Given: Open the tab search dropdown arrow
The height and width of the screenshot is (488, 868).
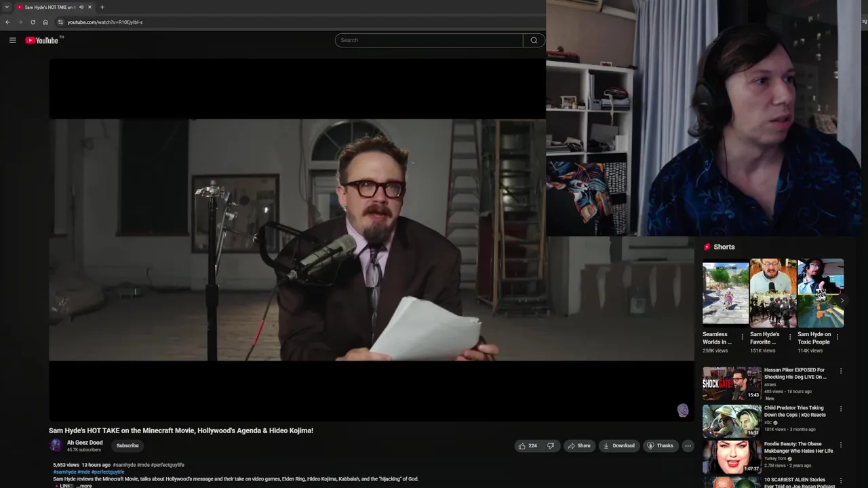Looking at the screenshot, I should point(7,7).
